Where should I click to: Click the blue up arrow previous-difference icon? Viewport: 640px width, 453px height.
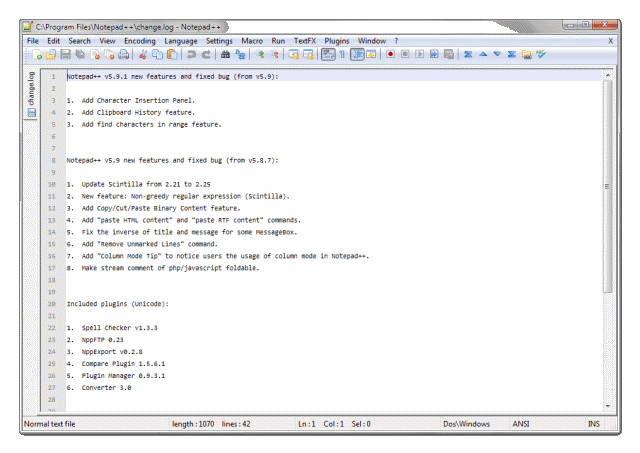[483, 54]
